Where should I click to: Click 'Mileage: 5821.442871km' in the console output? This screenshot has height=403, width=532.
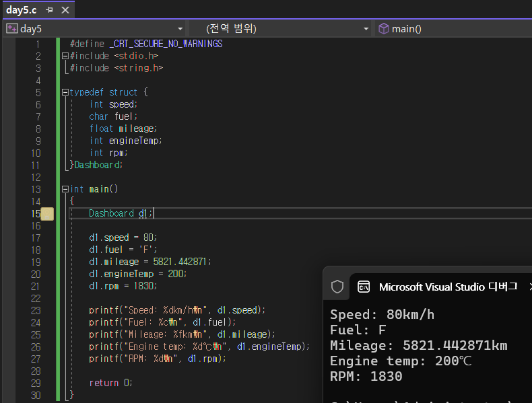(x=419, y=346)
